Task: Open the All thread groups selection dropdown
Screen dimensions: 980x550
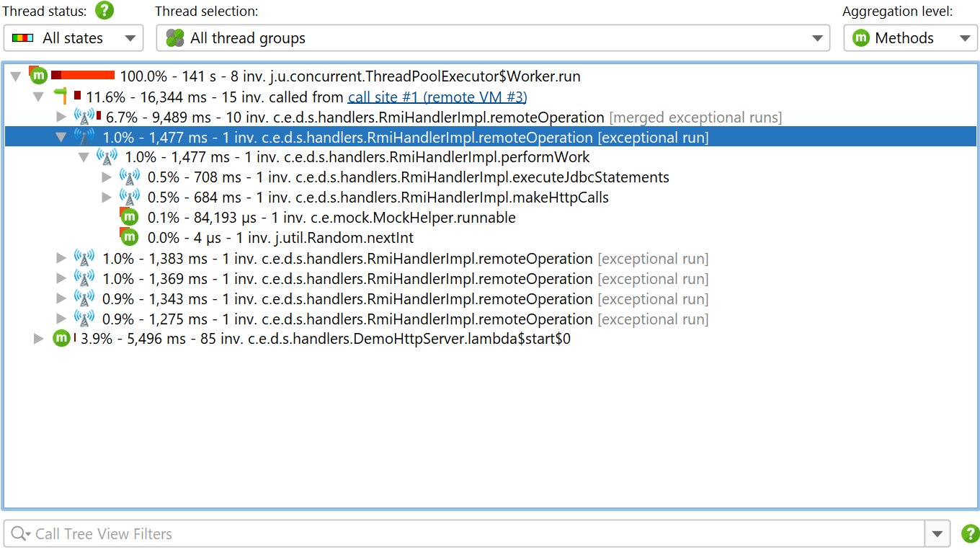Action: click(492, 38)
